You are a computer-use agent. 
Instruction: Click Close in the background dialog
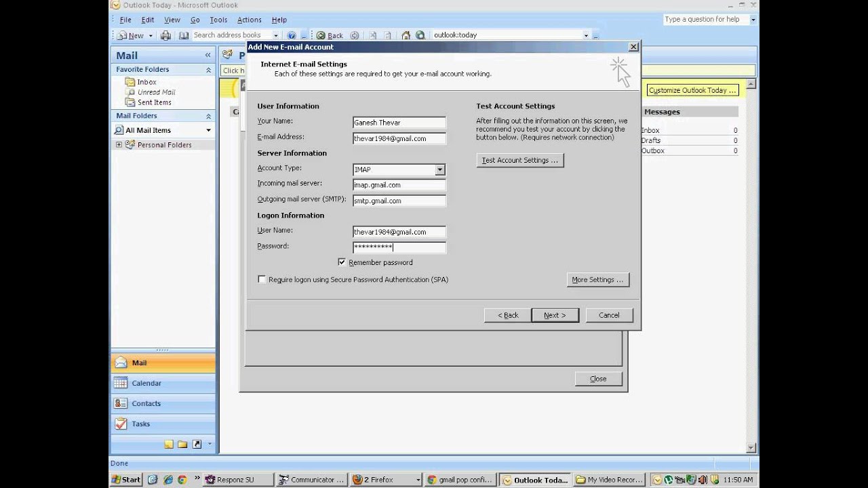598,379
